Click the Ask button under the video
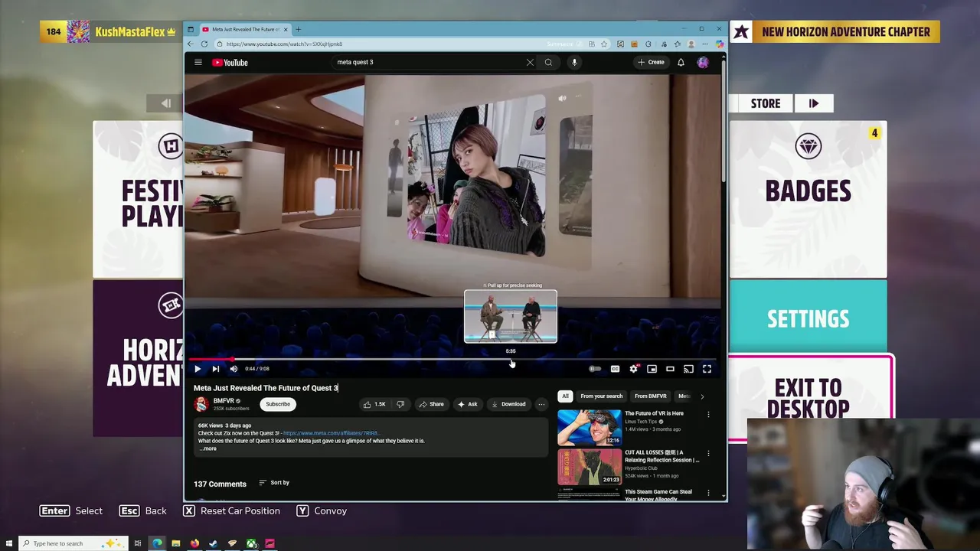 [467, 404]
